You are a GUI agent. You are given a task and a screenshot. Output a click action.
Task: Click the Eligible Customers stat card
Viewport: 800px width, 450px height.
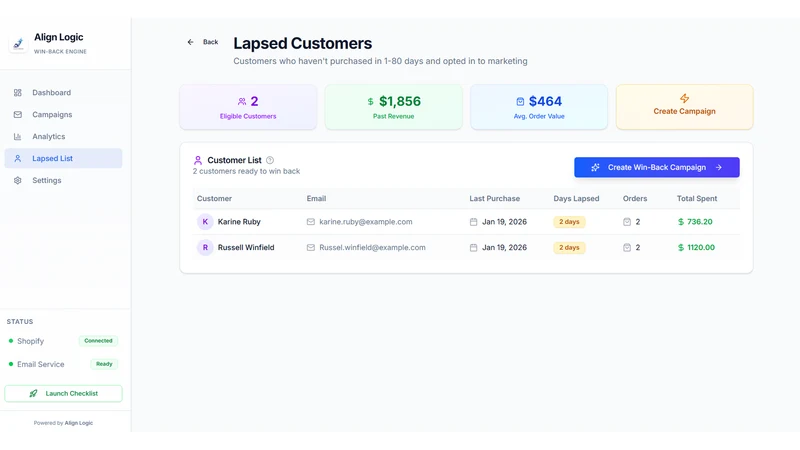point(248,107)
